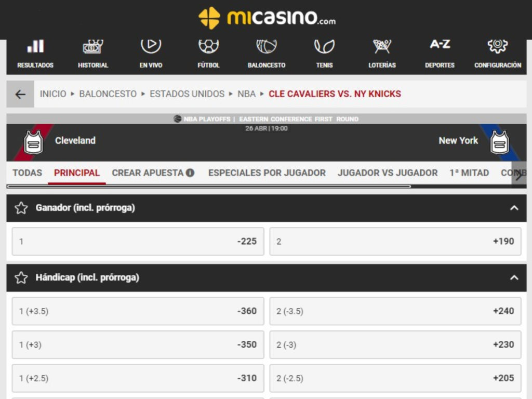Favorite the Hándicap market star
The image size is (532, 399).
pyautogui.click(x=21, y=277)
